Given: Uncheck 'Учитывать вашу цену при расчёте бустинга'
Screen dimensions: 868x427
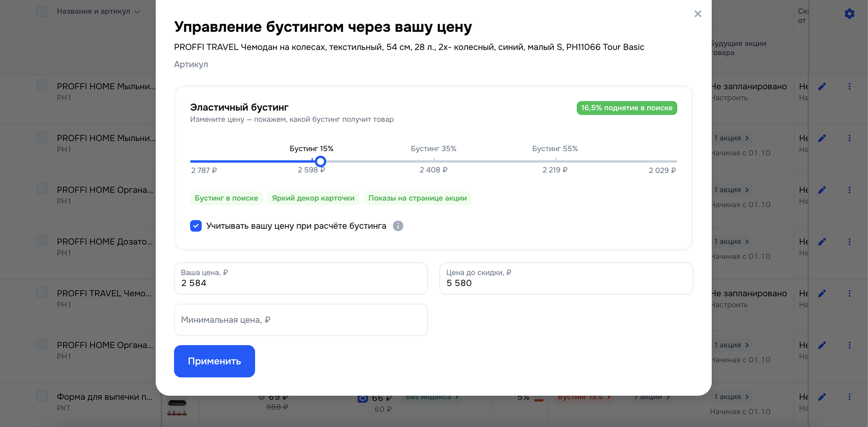Looking at the screenshot, I should click(196, 226).
